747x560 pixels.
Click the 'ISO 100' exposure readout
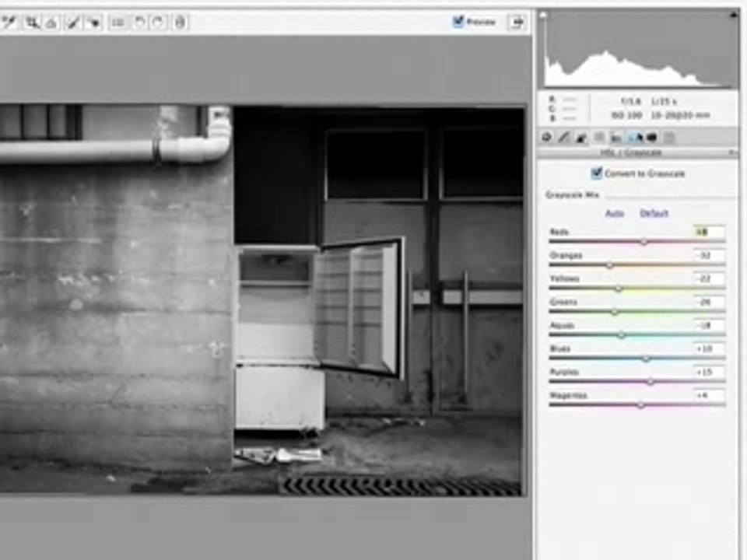626,115
